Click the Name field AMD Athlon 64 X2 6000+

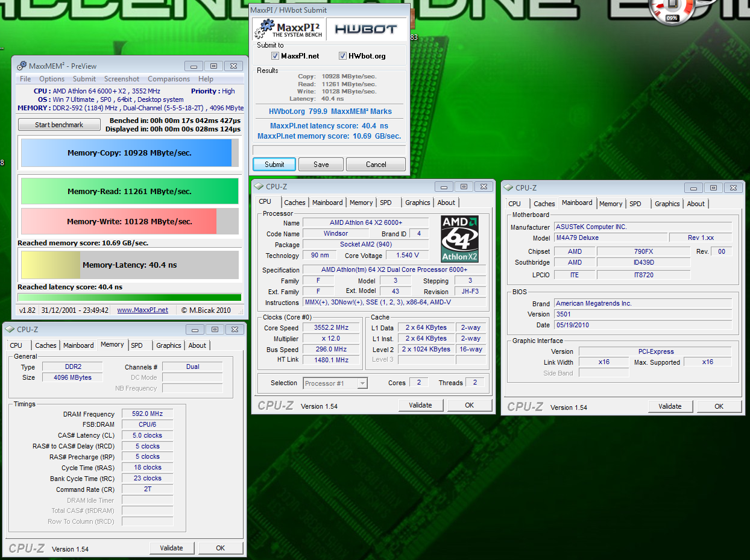tap(365, 223)
